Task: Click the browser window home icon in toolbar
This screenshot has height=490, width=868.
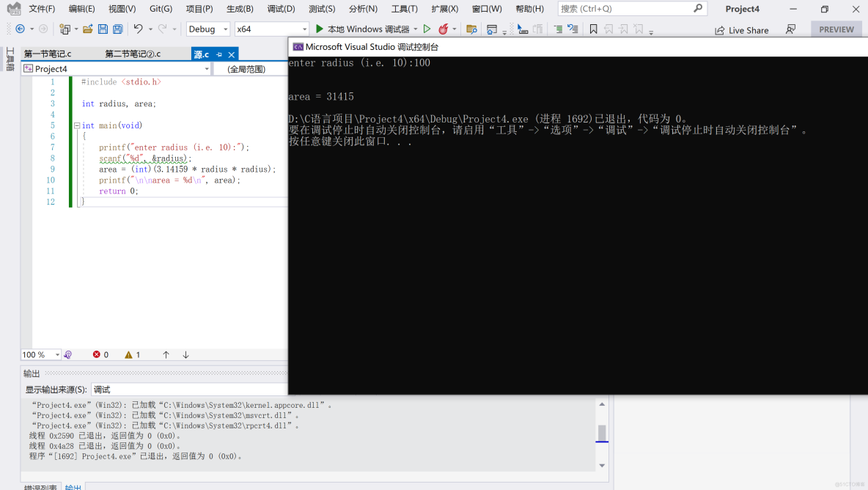Action: [x=492, y=29]
